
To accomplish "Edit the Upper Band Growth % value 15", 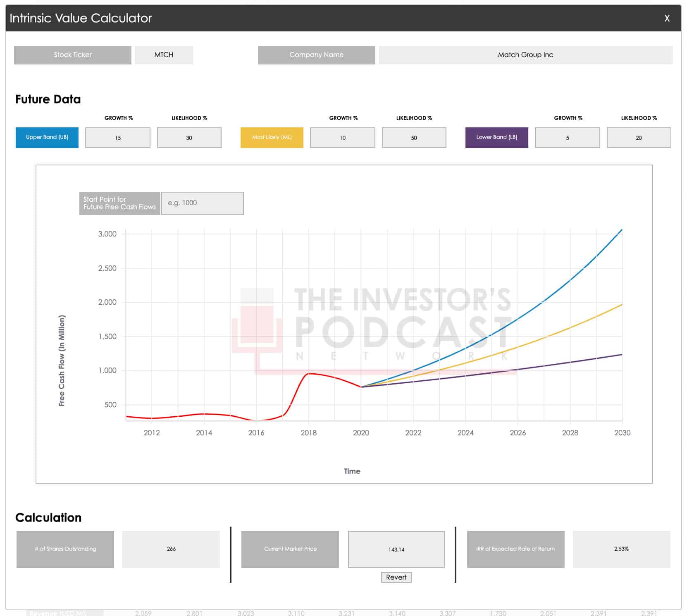I will [117, 138].
